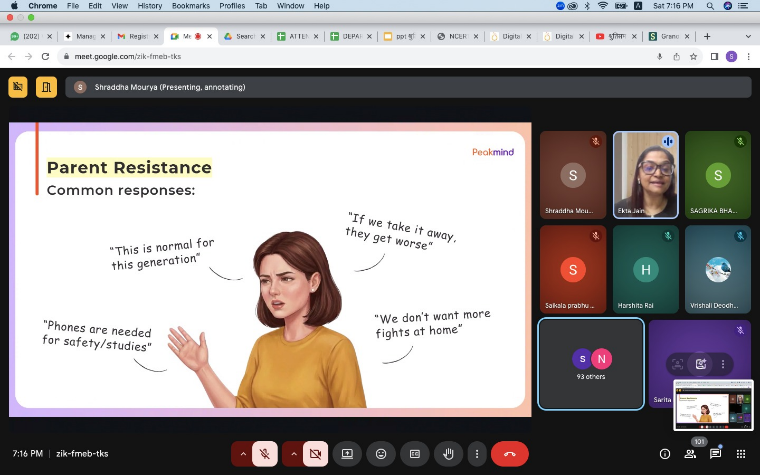Click the red leave call button
The width and height of the screenshot is (760, 475).
point(509,453)
